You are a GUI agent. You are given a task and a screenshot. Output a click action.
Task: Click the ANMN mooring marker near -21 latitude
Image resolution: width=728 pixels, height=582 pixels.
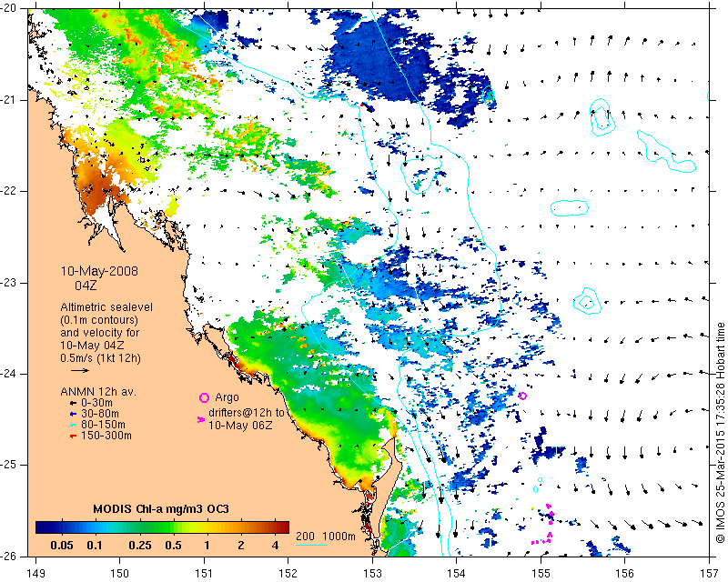tap(367, 106)
